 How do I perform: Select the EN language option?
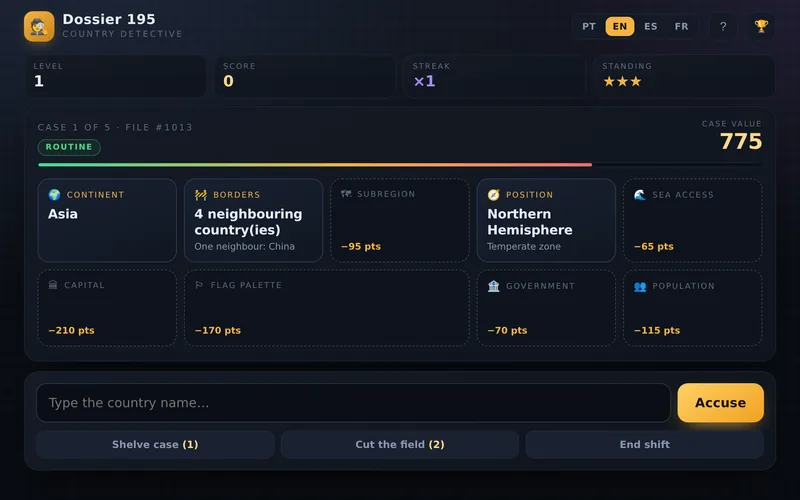click(620, 27)
